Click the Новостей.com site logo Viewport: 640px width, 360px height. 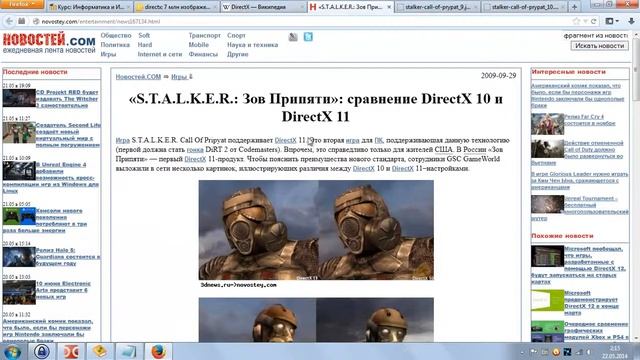(x=49, y=43)
